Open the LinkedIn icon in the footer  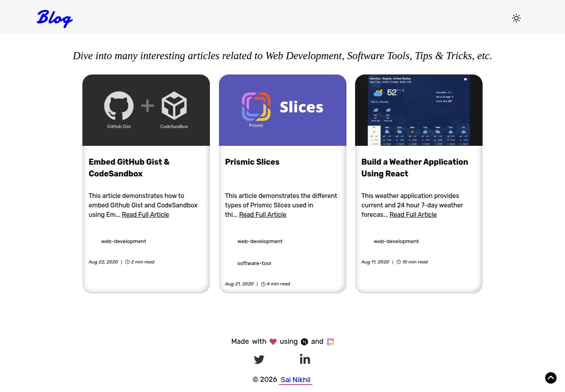tap(305, 359)
